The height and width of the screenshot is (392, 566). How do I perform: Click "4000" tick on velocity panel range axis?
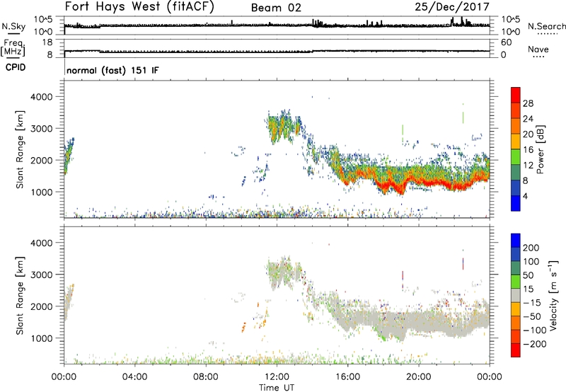click(x=42, y=243)
